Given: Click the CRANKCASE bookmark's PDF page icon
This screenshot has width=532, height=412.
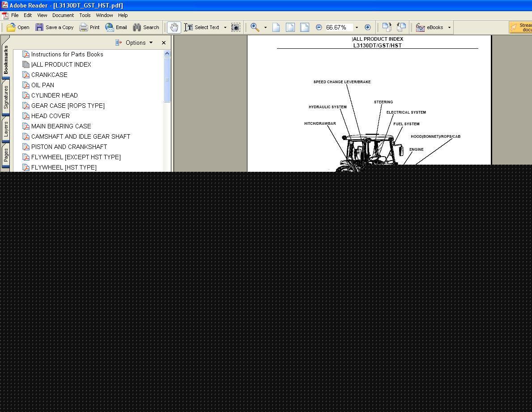Looking at the screenshot, I should click(26, 75).
